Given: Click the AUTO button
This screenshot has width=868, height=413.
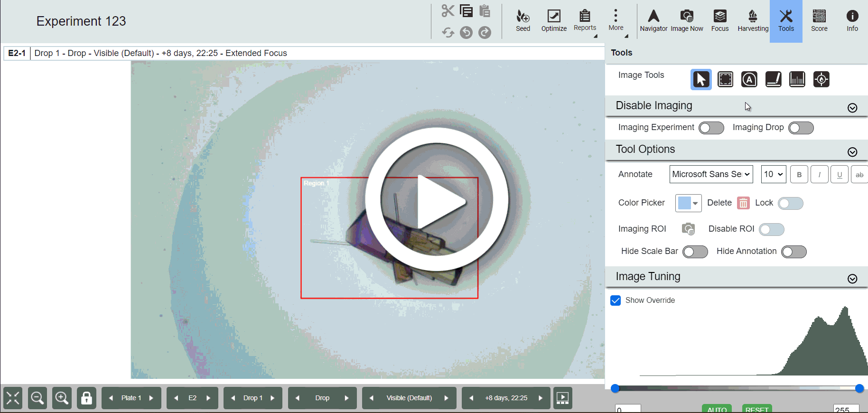Looking at the screenshot, I should pyautogui.click(x=717, y=409).
